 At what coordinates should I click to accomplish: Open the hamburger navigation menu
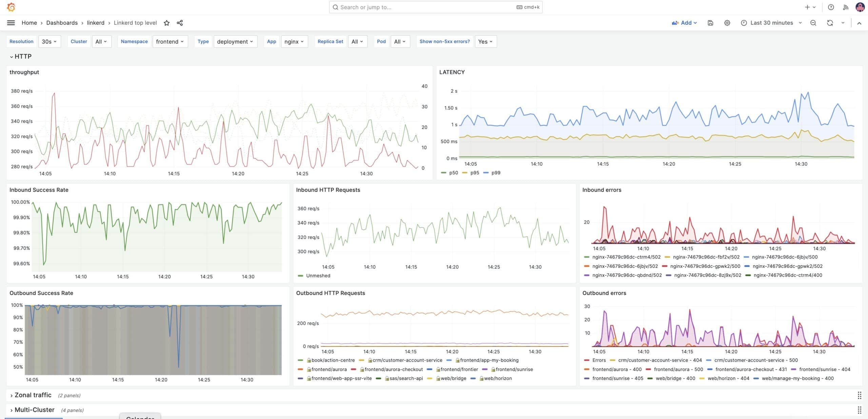(11, 23)
